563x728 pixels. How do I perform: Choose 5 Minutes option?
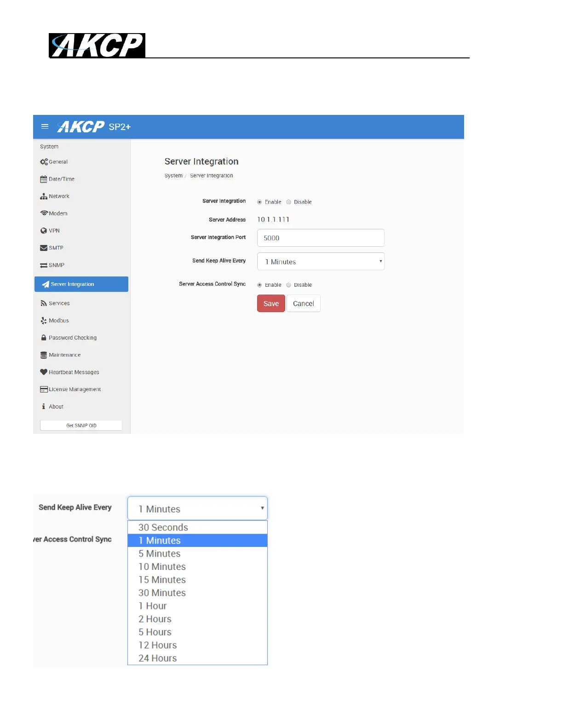coord(197,553)
